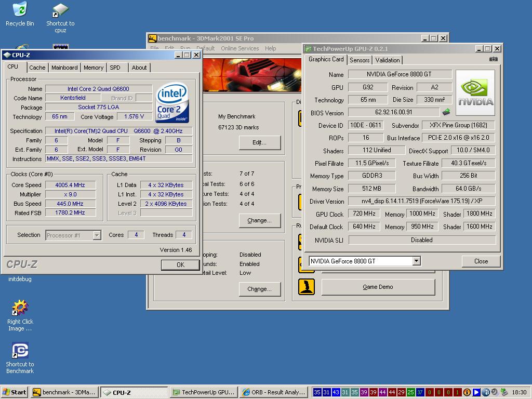Switch to the SPD tab in CPU-Z
Image resolution: width=532 pixels, height=399 pixels.
pyautogui.click(x=115, y=68)
